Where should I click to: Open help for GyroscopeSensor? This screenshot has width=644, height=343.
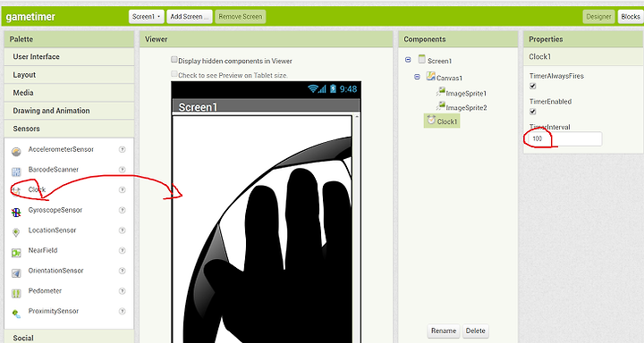click(122, 210)
